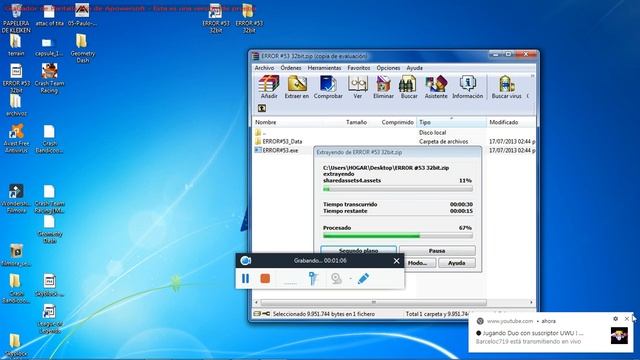Select the attac of tita desktop file

click(49, 16)
